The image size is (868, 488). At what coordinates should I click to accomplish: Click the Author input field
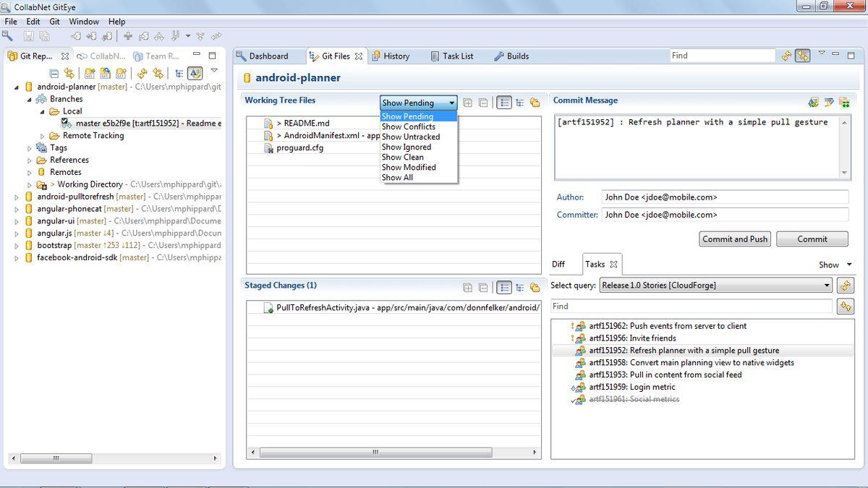(725, 197)
